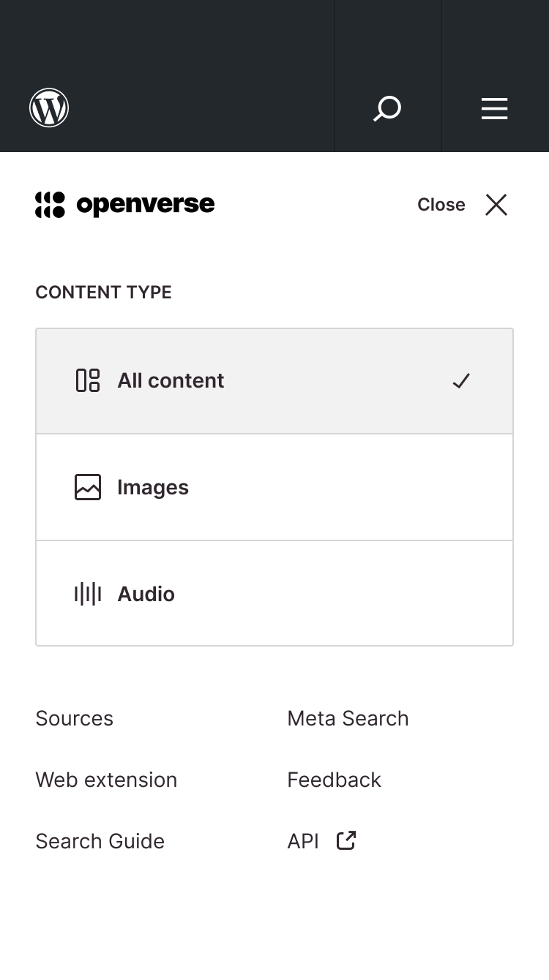Click the checkmark next to All content
Viewport: 549px width, 980px height.
pyautogui.click(x=461, y=380)
